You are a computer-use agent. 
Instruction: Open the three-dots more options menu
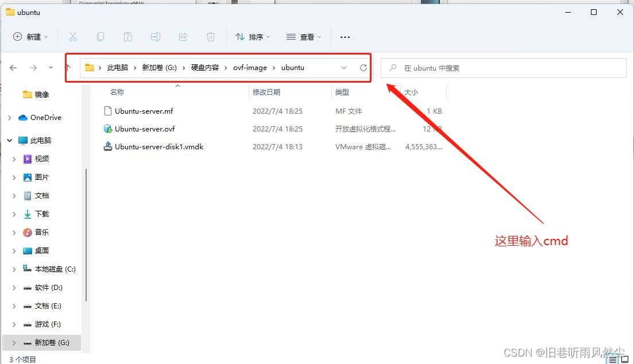(345, 37)
